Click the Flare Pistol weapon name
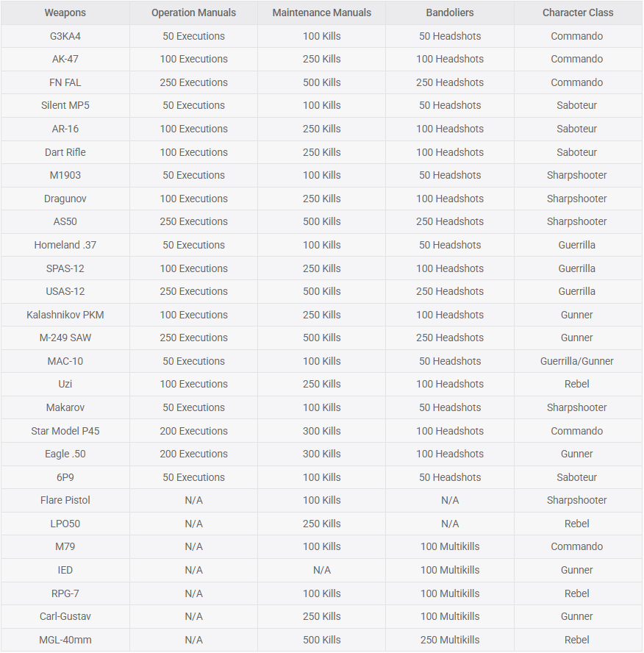Screen dimensions: 644x653 (65, 500)
